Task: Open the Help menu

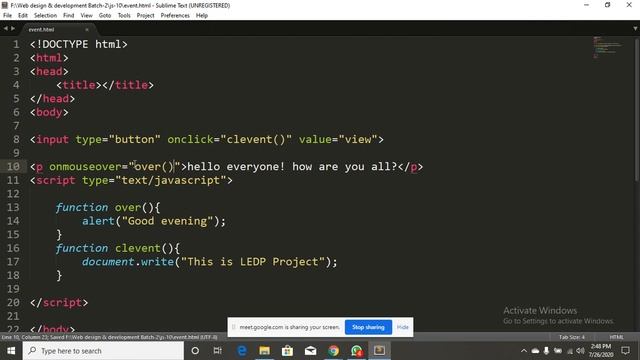Action: pos(202,16)
